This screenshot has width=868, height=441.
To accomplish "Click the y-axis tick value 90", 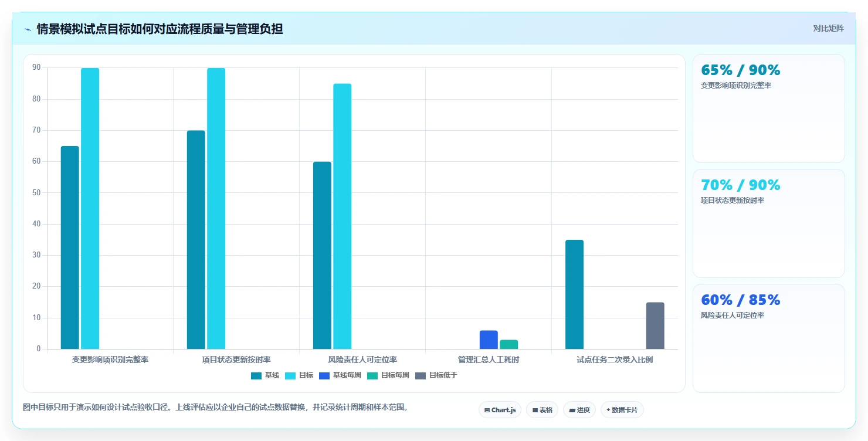I will [37, 68].
